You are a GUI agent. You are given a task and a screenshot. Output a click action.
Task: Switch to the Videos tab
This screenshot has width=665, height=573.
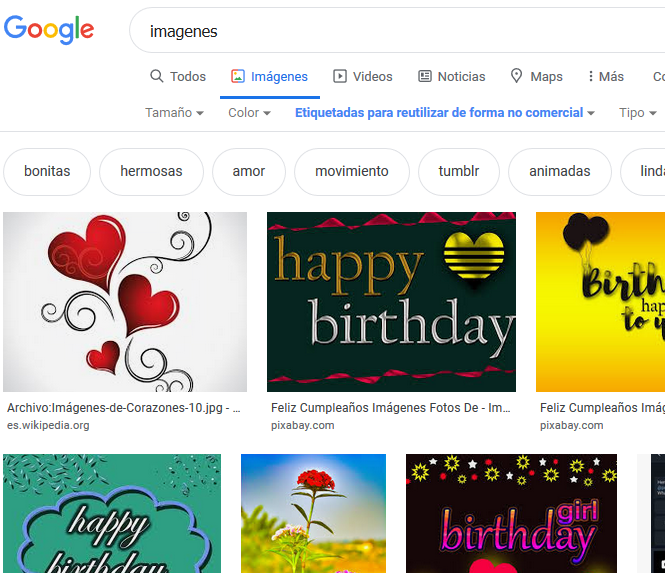(x=363, y=77)
